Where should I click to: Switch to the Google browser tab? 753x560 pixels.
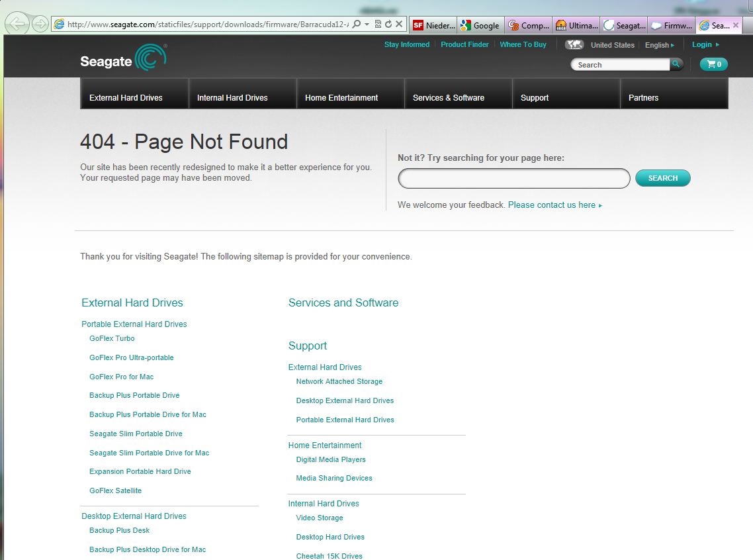(480, 25)
